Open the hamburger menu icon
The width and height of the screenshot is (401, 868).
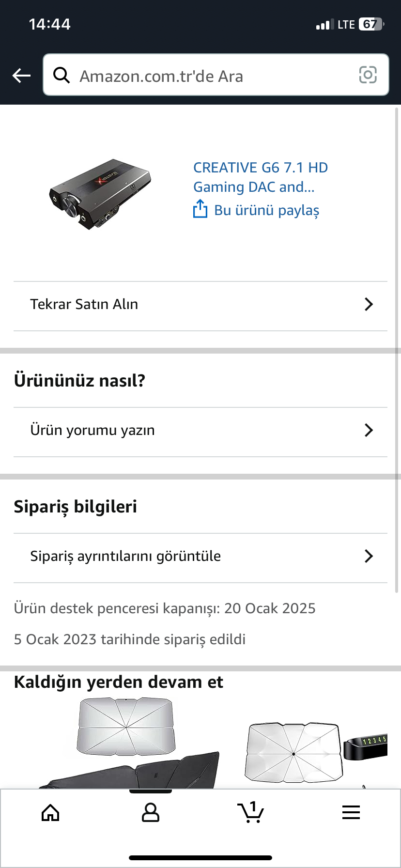[351, 812]
